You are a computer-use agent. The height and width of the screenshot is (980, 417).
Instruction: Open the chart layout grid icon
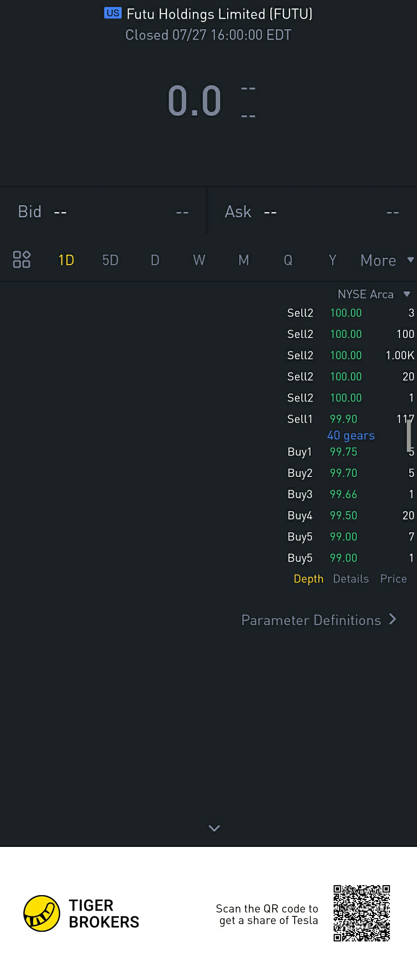[x=22, y=259]
